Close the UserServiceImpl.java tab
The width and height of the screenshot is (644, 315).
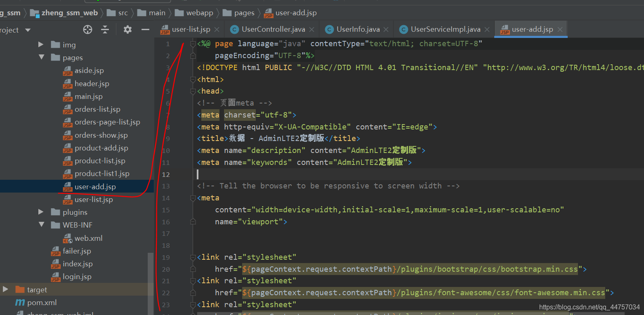coord(487,30)
